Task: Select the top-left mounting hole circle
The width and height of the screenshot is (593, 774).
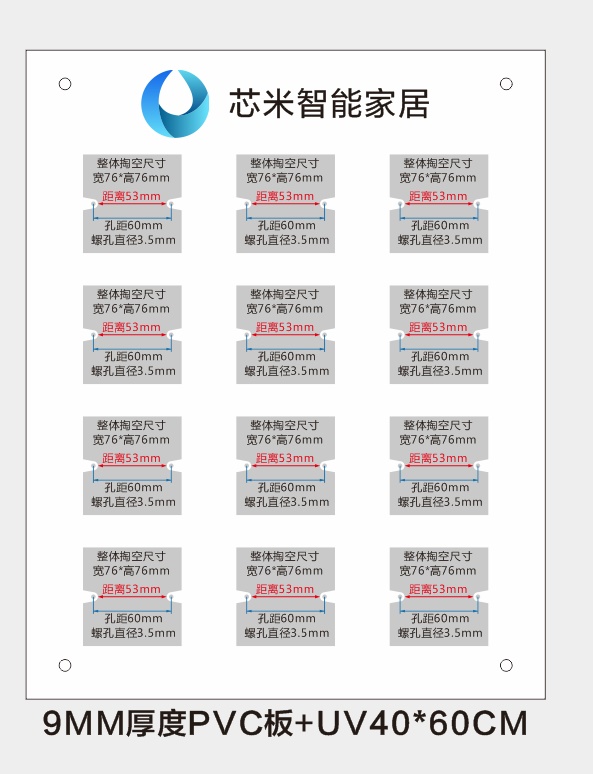Action: click(x=65, y=84)
